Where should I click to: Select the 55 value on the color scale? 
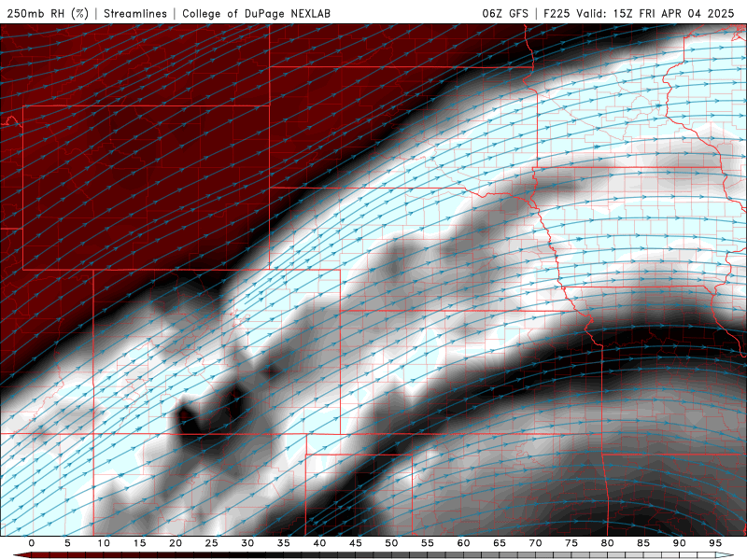428,543
